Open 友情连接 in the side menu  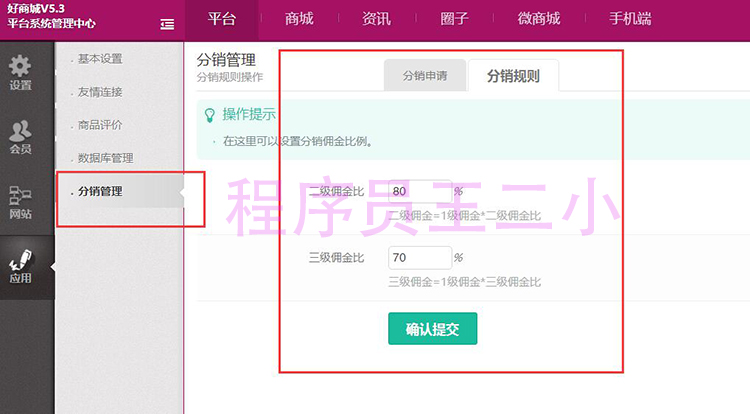[100, 92]
